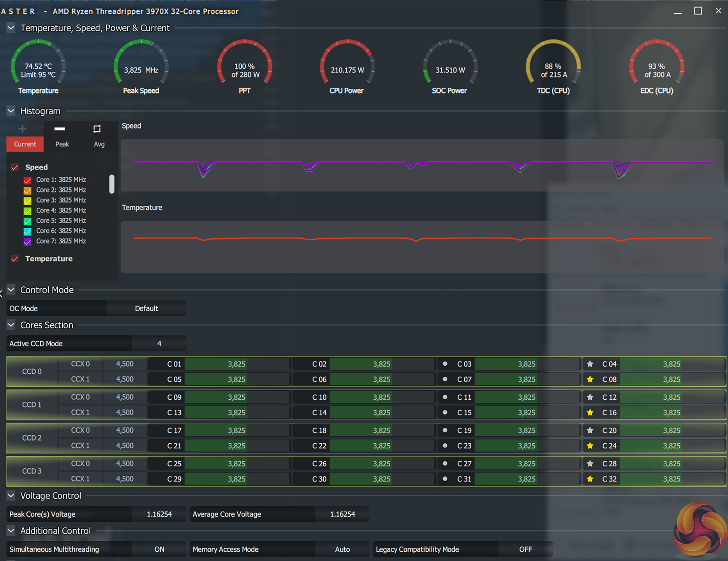Switch to the Avg histogram tab
This screenshot has width=728, height=561.
[99, 144]
